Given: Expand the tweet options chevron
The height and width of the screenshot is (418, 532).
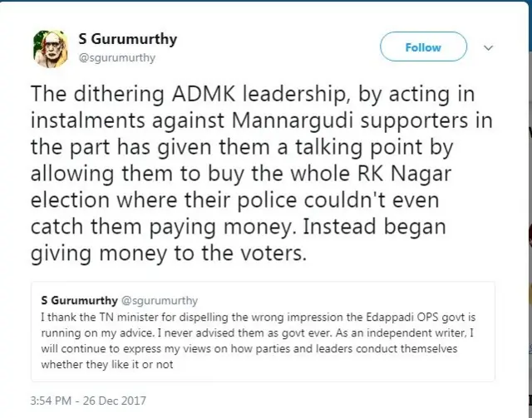Looking at the screenshot, I should pyautogui.click(x=489, y=47).
